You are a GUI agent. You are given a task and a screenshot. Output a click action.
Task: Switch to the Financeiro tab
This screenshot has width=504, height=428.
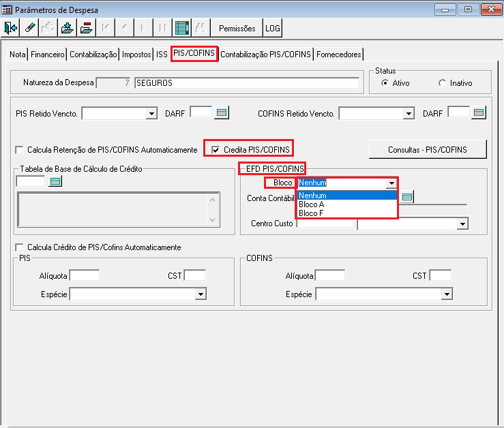48,55
